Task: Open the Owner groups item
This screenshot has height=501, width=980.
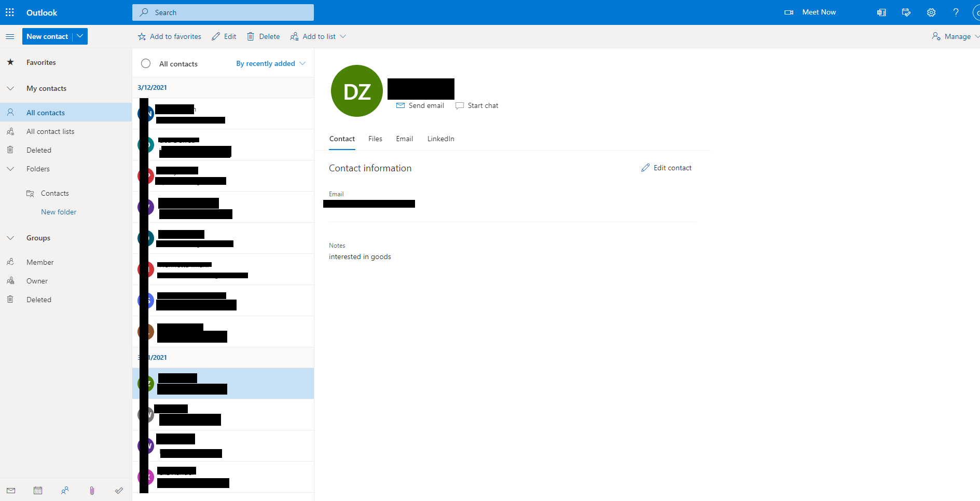Action: (x=66, y=281)
